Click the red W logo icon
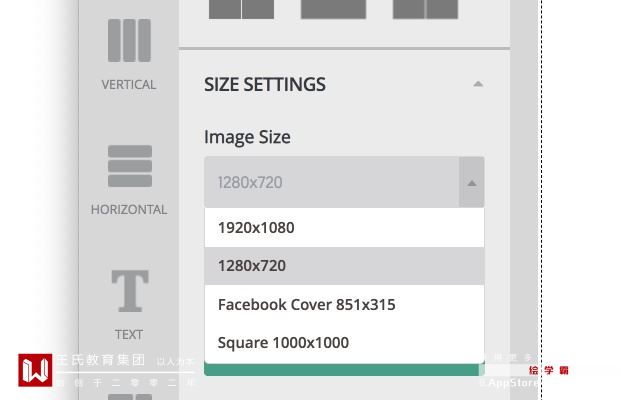This screenshot has height=400, width=640. click(x=35, y=370)
